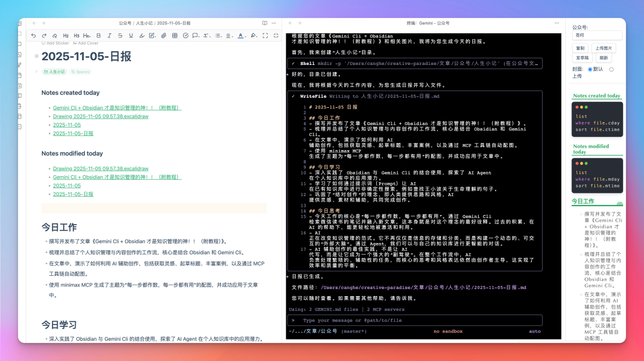Insert a task checkbox with circle-check icon
The image size is (644, 361).
pyautogui.click(x=185, y=36)
